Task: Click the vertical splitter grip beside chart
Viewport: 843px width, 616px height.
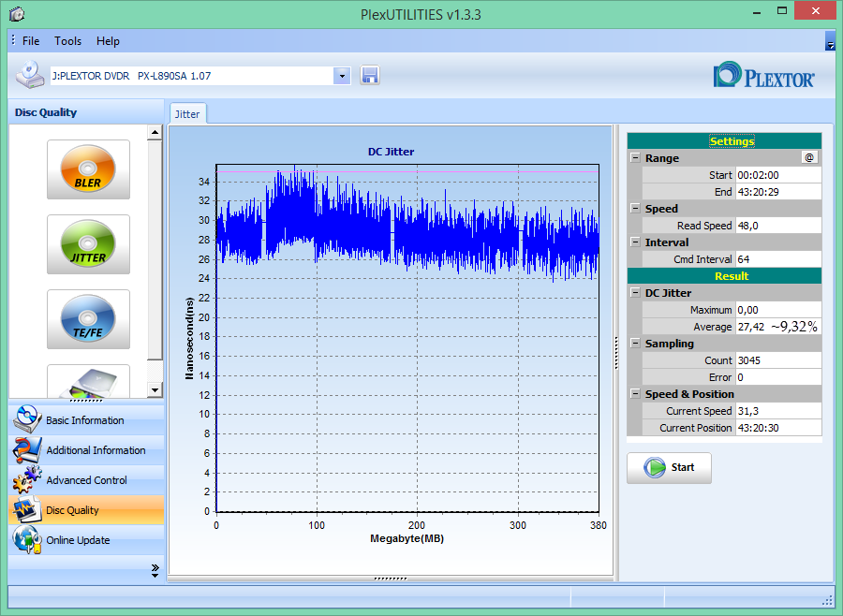Action: click(616, 353)
